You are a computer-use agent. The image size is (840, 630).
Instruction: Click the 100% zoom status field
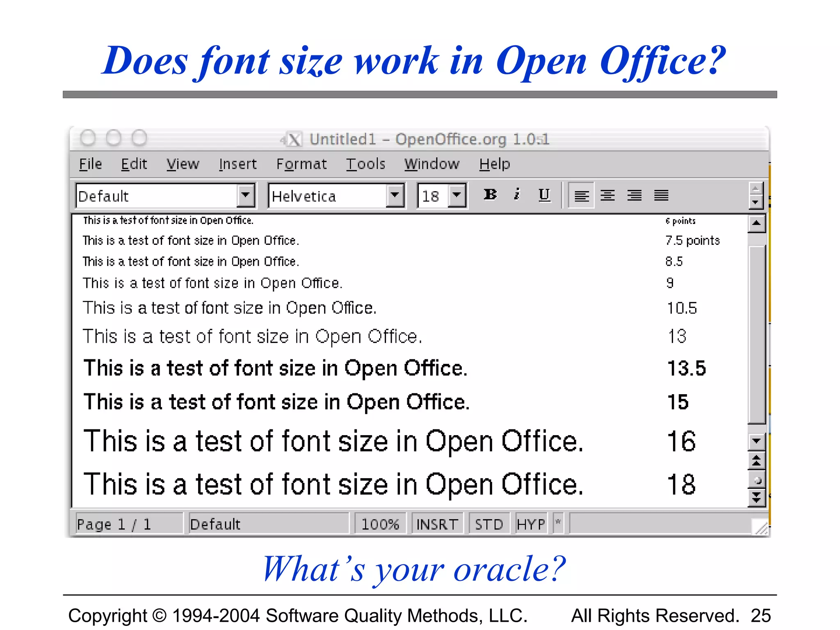click(x=380, y=524)
